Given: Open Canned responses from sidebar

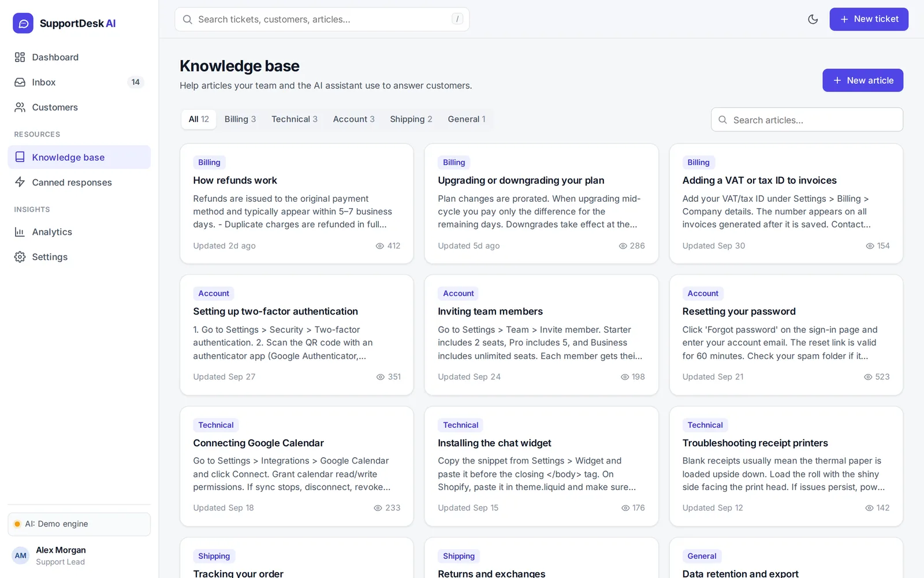Looking at the screenshot, I should coord(79,182).
